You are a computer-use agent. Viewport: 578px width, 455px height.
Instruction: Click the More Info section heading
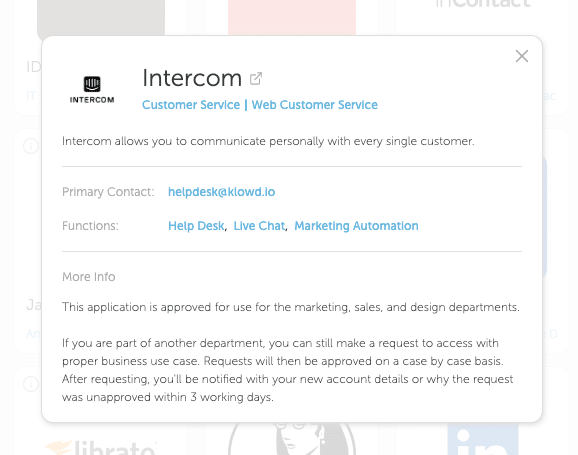89,277
